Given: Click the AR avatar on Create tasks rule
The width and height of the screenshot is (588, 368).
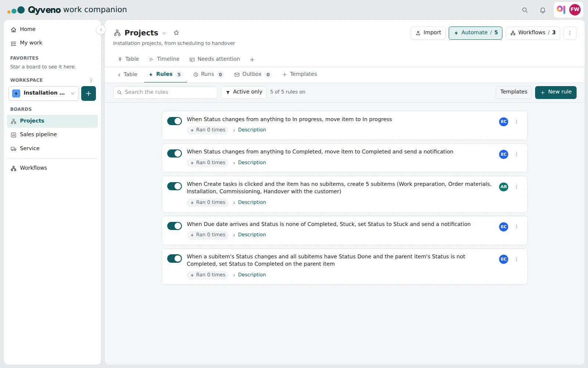Looking at the screenshot, I should 503,187.
